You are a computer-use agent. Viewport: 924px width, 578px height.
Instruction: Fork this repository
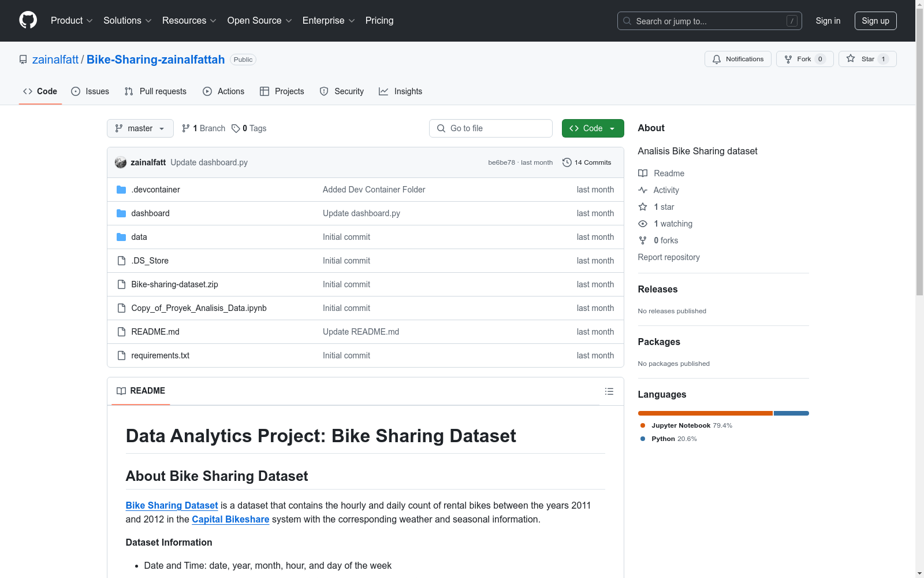[x=805, y=59]
